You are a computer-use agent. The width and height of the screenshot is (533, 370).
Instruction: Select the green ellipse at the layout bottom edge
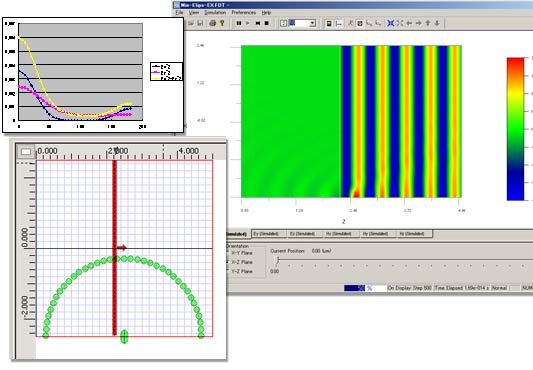pos(124,336)
